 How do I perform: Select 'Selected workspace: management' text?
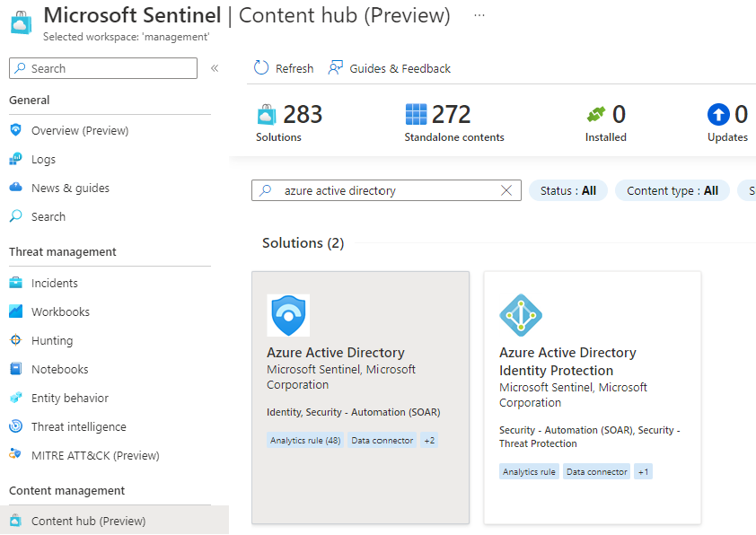tap(127, 37)
